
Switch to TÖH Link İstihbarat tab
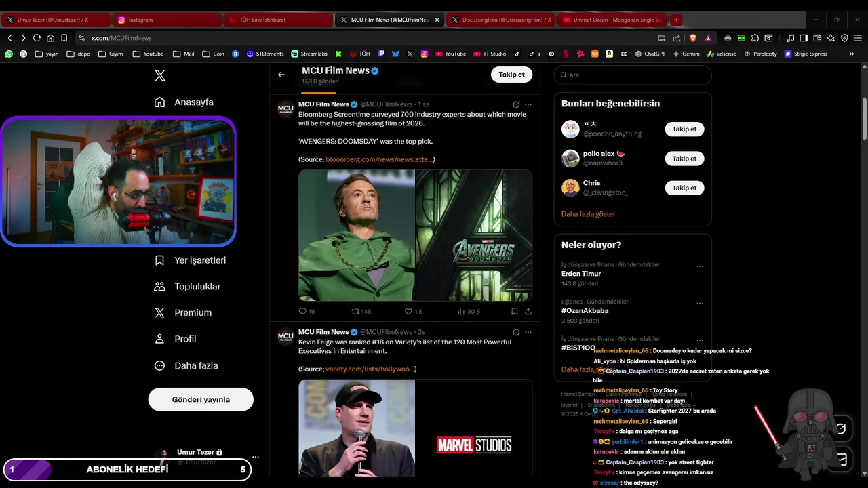tap(278, 20)
